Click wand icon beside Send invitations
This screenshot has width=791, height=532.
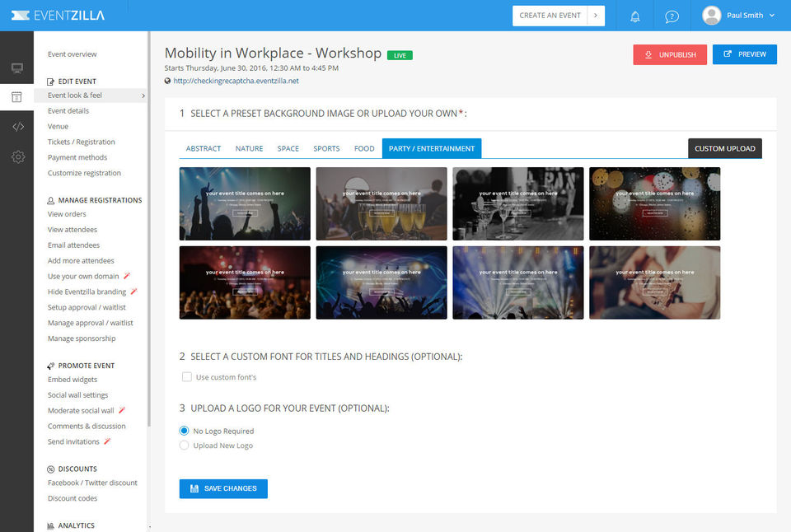(107, 441)
